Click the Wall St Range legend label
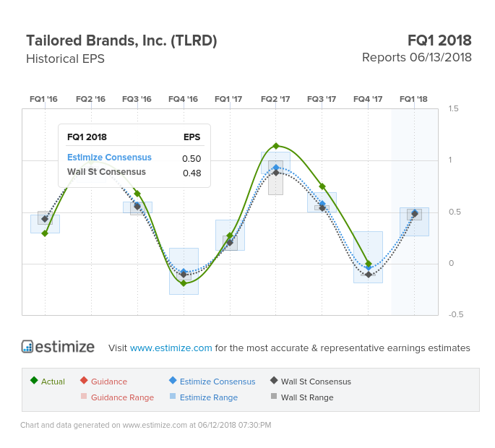Screen dimensions: 495x448 (x=307, y=397)
